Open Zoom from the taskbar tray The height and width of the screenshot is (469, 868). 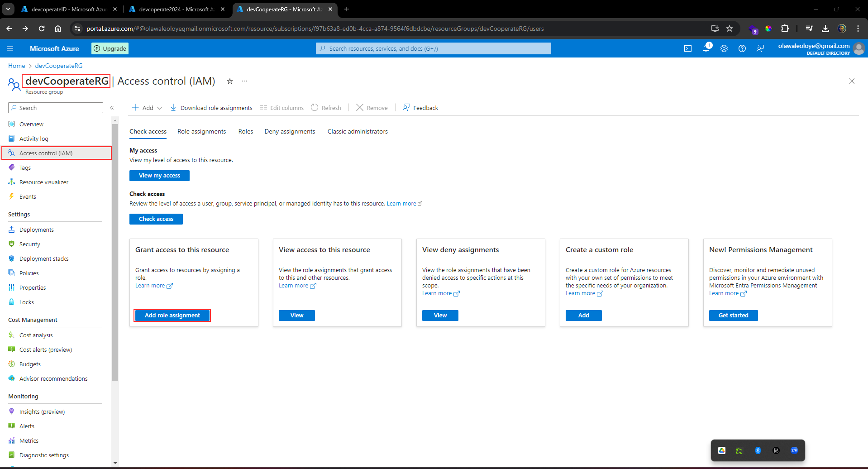[794, 450]
